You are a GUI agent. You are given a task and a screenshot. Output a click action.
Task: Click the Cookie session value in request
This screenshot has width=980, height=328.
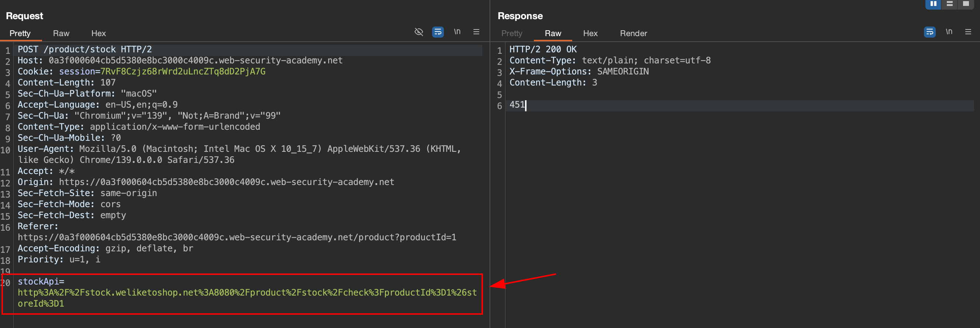click(x=183, y=71)
